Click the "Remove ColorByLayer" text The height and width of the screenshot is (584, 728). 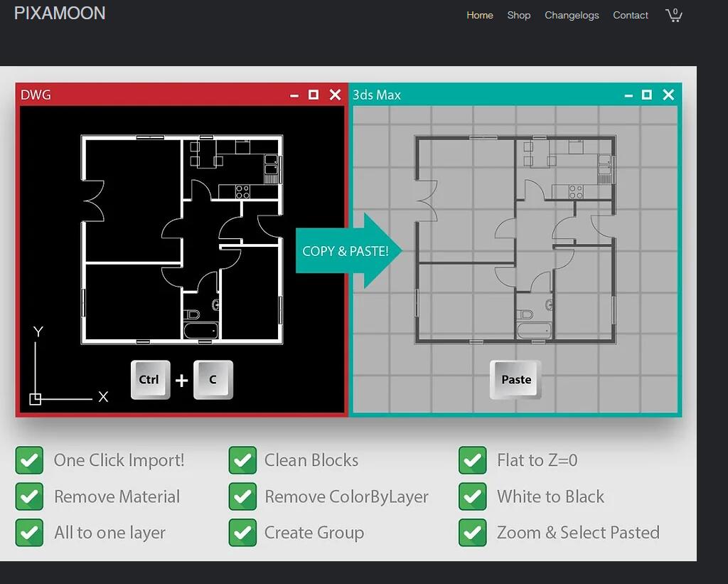pos(346,497)
